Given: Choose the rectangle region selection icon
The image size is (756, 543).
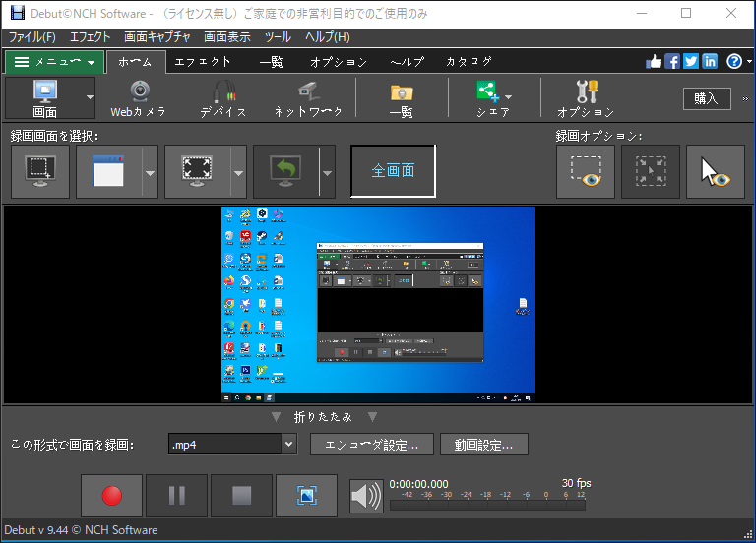Looking at the screenshot, I should 40,171.
